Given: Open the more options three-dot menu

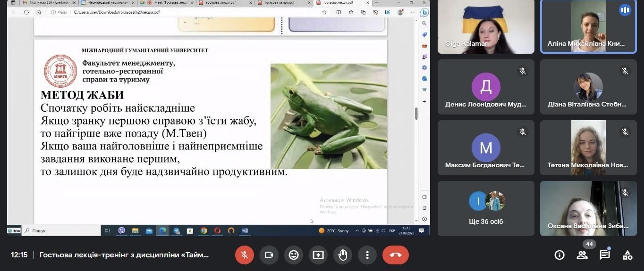Looking at the screenshot, I should pyautogui.click(x=367, y=255).
